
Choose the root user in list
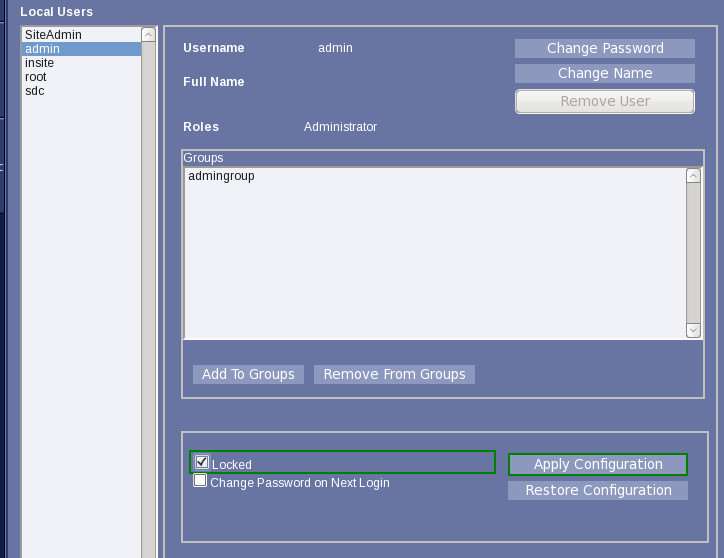pyautogui.click(x=36, y=77)
